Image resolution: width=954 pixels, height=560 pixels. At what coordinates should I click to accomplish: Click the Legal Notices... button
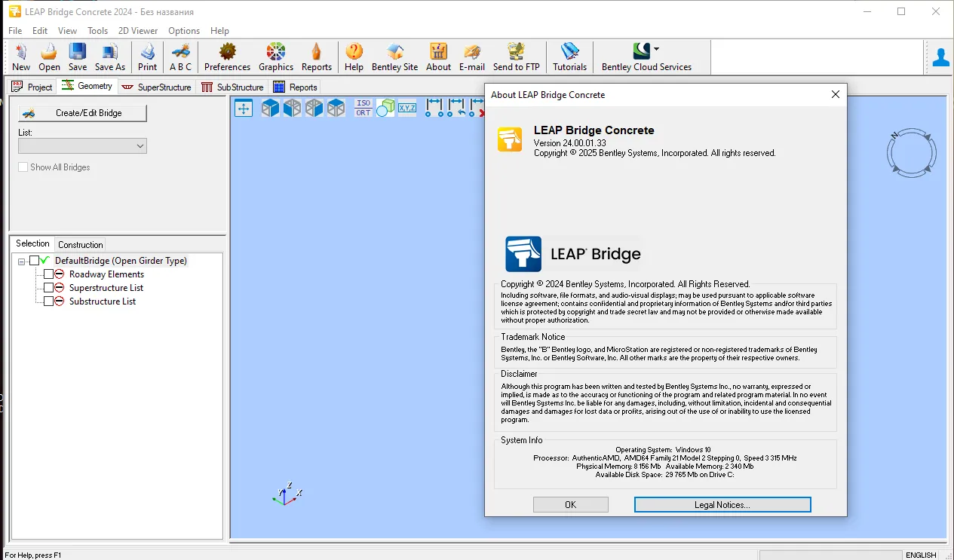coord(722,505)
